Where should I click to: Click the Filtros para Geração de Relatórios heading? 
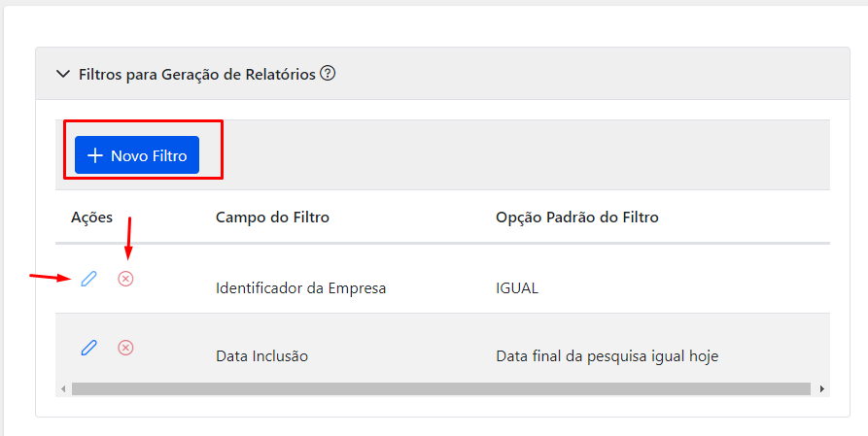pos(197,74)
